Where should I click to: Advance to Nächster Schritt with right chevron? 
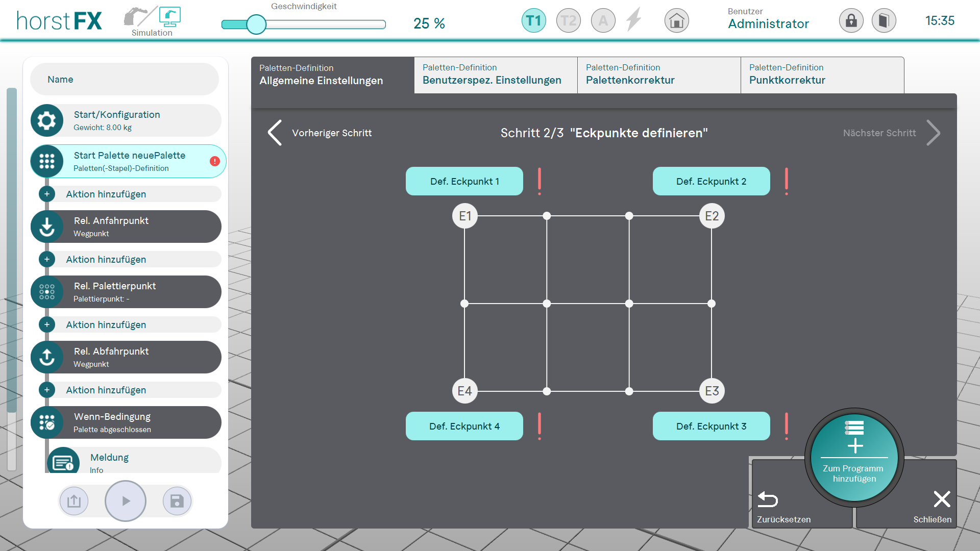coord(933,133)
